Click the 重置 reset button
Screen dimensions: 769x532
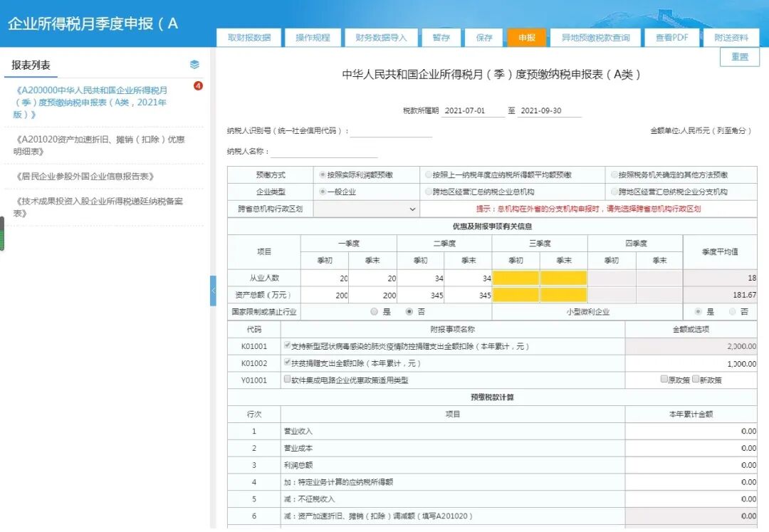point(739,57)
